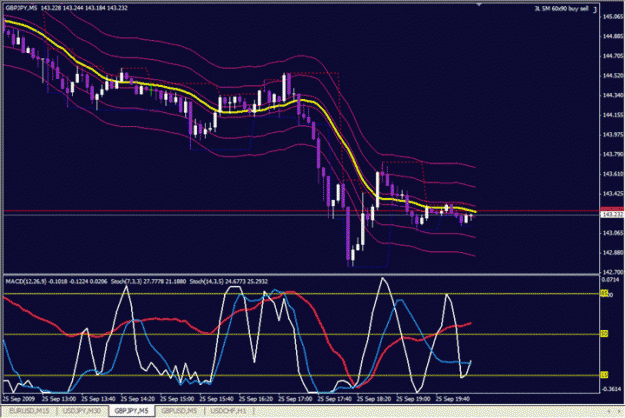Click the GBPJPY,M5 price header text

click(x=67, y=8)
